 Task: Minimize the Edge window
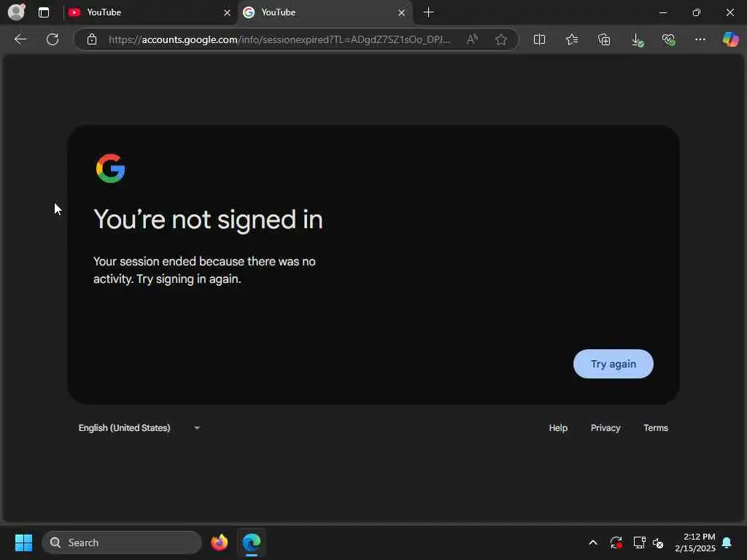pyautogui.click(x=662, y=12)
